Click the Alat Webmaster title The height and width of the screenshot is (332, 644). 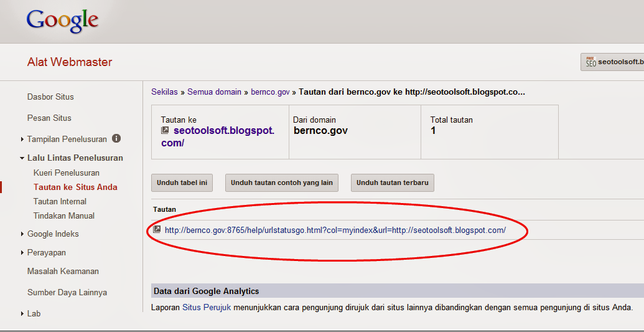coord(70,62)
